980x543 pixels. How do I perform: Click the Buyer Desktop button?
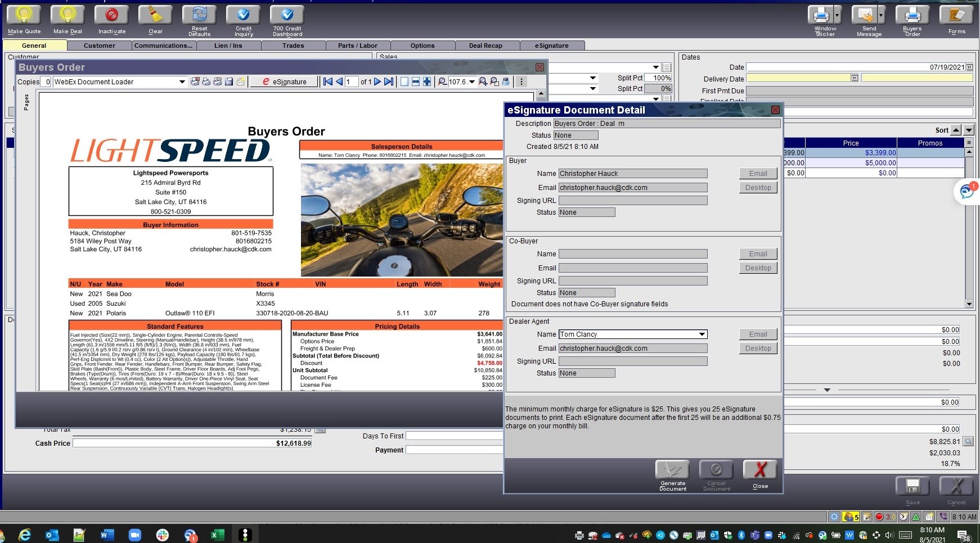pos(758,188)
